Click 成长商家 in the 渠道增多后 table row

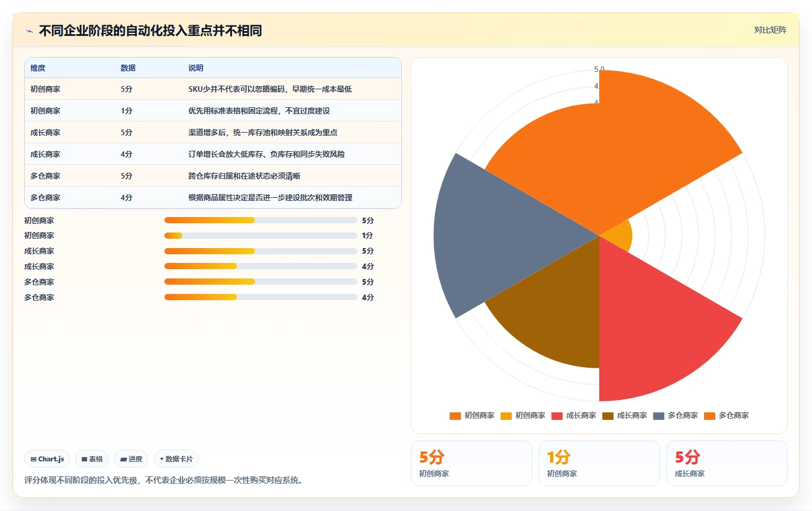coord(45,133)
